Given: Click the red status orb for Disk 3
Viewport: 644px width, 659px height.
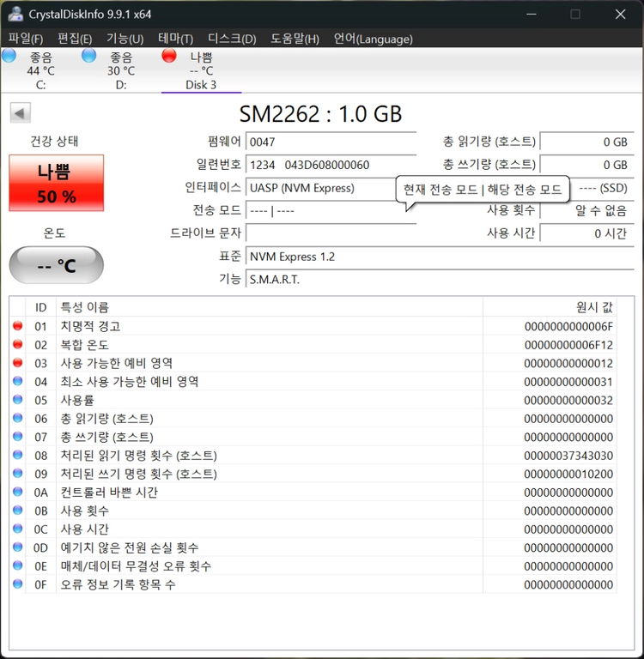Looking at the screenshot, I should point(169,56).
